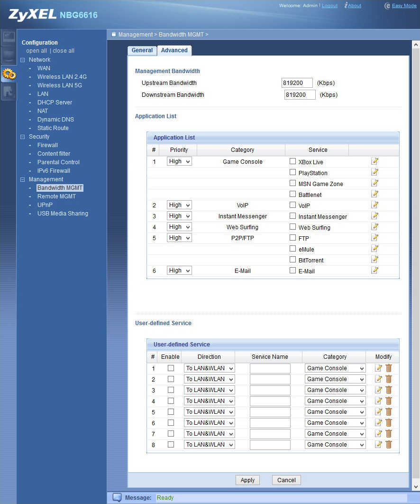Open the About link

pos(355,6)
